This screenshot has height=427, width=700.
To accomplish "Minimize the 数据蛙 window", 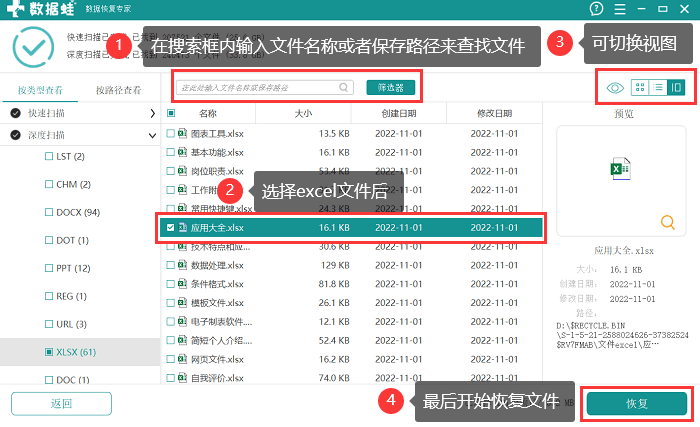I will 642,9.
